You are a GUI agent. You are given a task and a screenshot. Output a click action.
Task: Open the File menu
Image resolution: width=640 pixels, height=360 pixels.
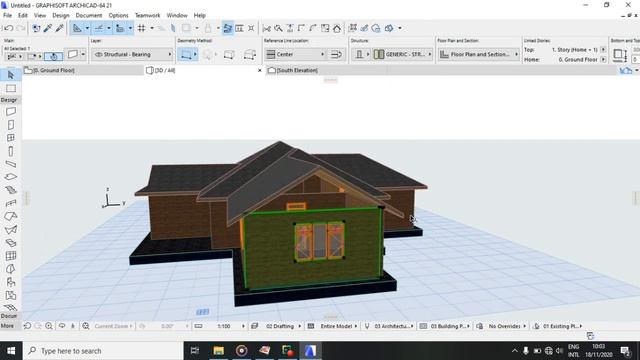click(7, 16)
